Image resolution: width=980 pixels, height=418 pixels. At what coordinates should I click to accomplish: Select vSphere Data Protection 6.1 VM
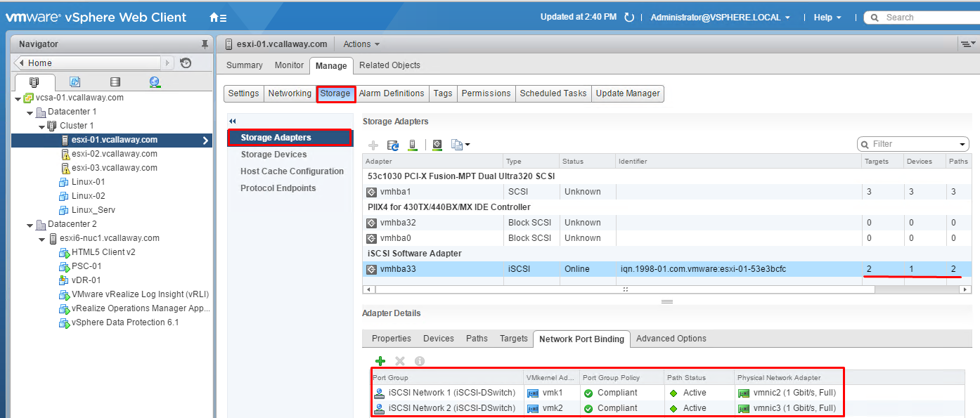coord(125,322)
